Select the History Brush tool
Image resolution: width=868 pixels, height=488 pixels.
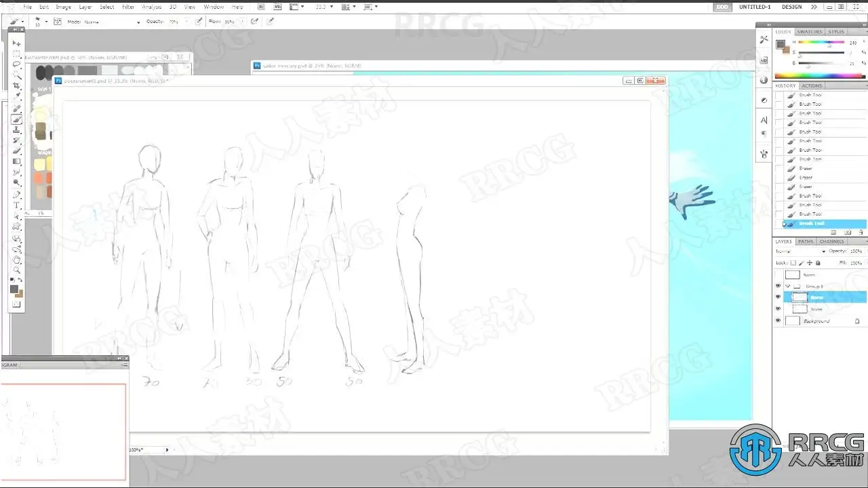(17, 140)
